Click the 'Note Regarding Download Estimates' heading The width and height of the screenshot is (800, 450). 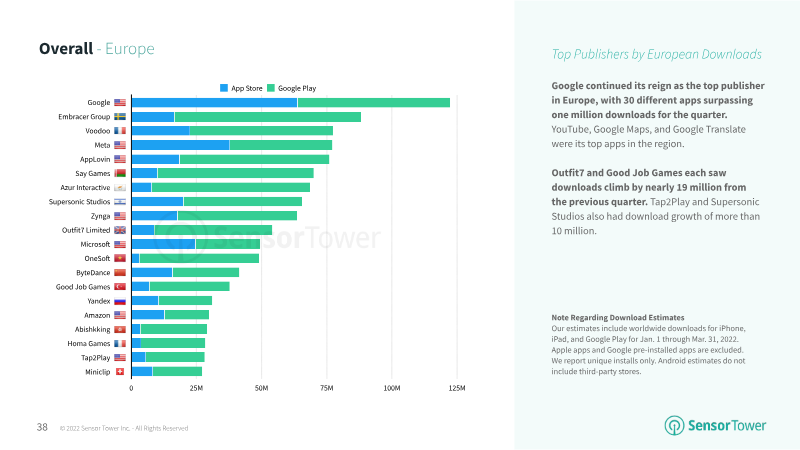[x=618, y=317]
